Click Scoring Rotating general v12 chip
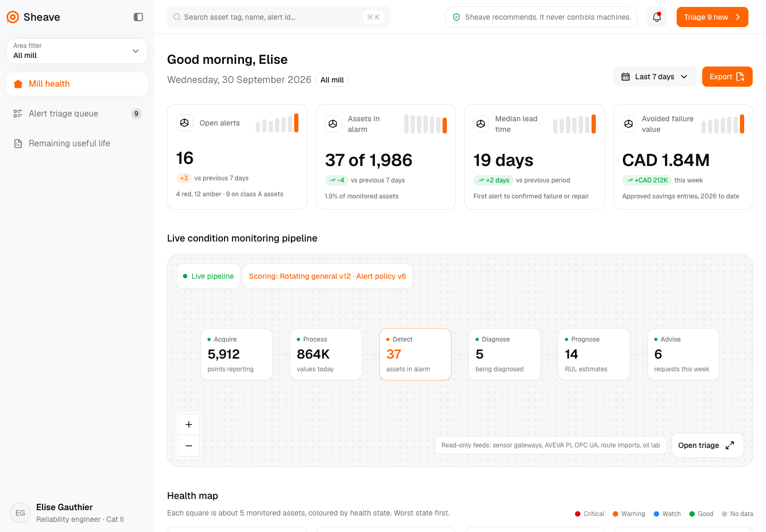 tap(328, 276)
